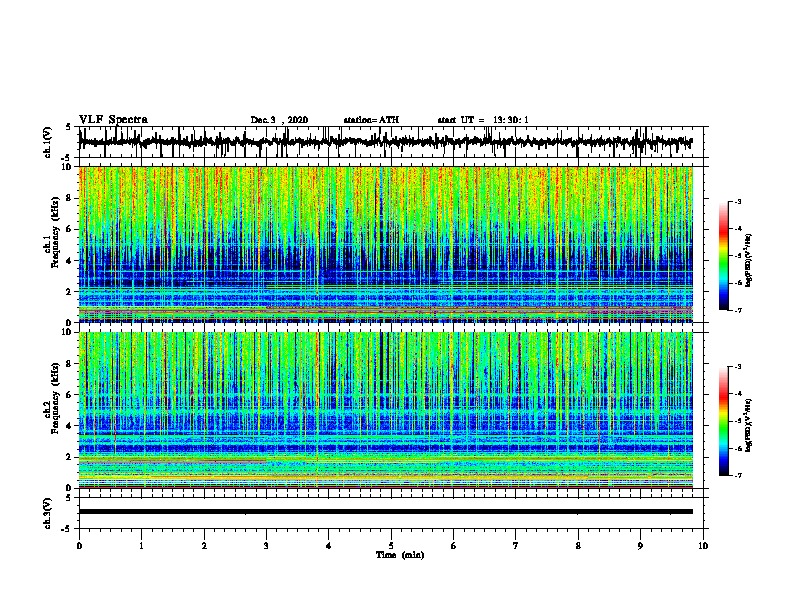
Task: Click the 'VLF Spectra' title text
Action: tap(113, 120)
